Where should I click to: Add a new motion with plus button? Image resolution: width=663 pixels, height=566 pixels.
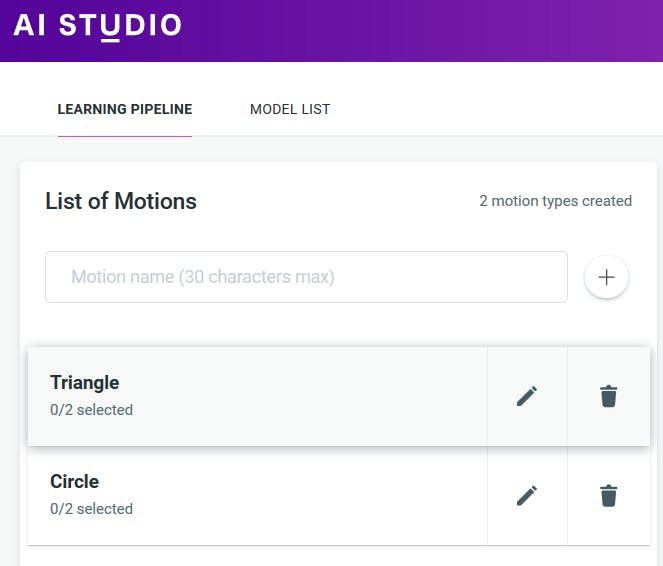[606, 277]
